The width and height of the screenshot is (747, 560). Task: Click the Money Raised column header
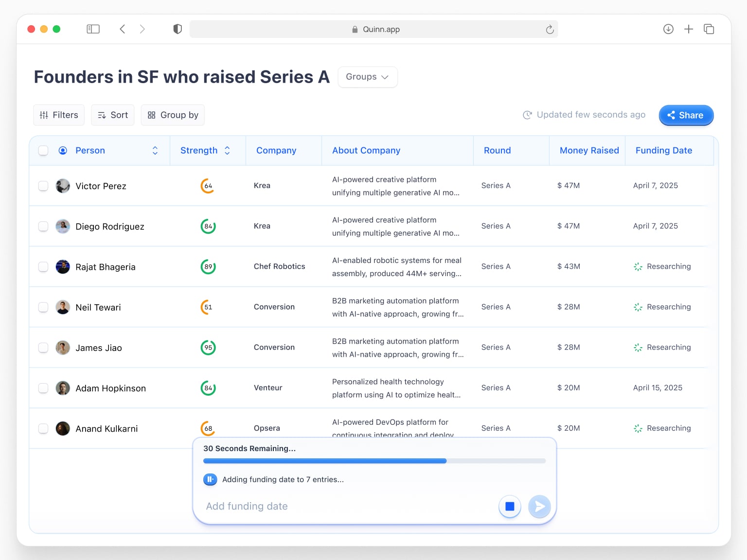589,151
